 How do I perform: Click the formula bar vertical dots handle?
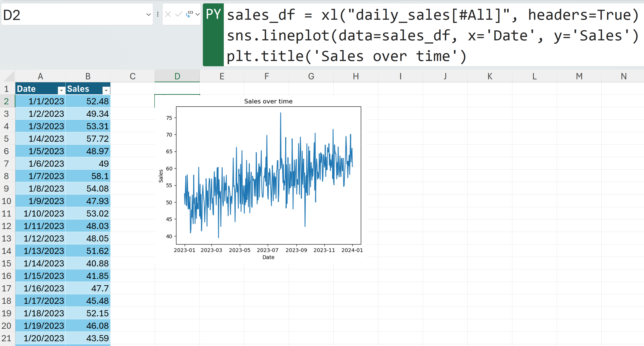(158, 15)
